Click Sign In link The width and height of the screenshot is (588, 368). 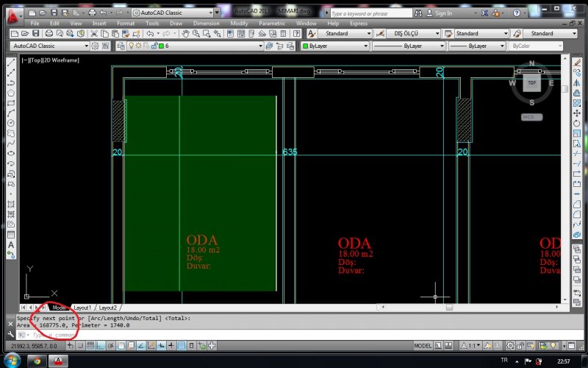444,13
